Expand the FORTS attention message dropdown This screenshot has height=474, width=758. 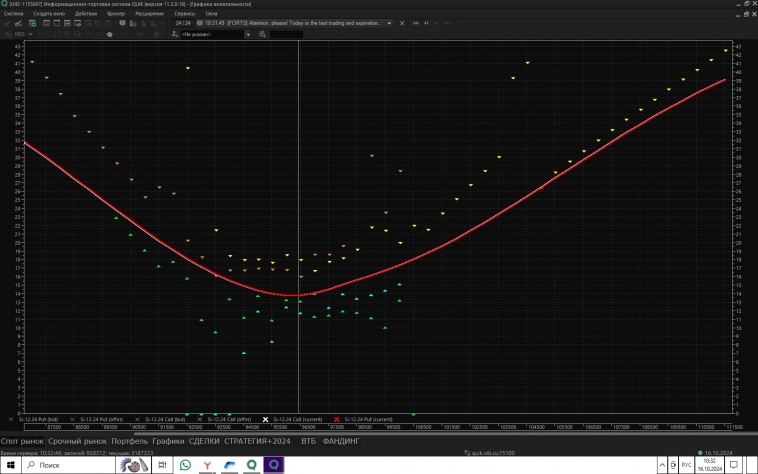[x=389, y=23]
